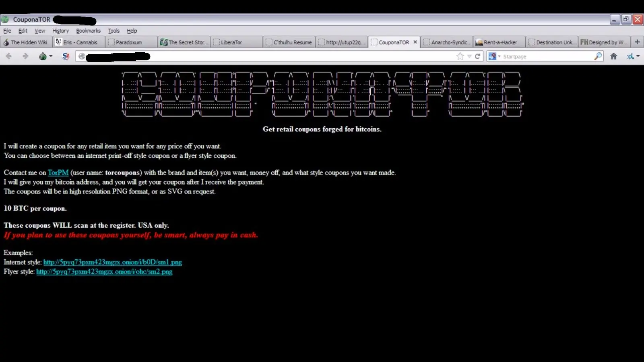Open the View menu
644x362 pixels.
(x=40, y=31)
